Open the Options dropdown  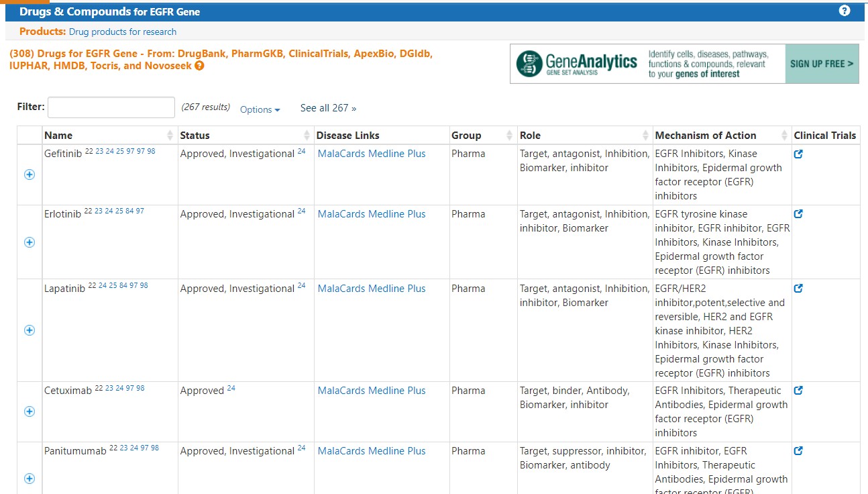(x=260, y=109)
